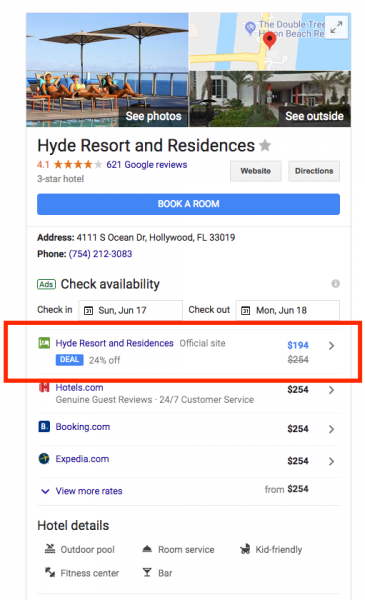Click the green Hyde Resort bed icon
The image size is (365, 600).
44,343
